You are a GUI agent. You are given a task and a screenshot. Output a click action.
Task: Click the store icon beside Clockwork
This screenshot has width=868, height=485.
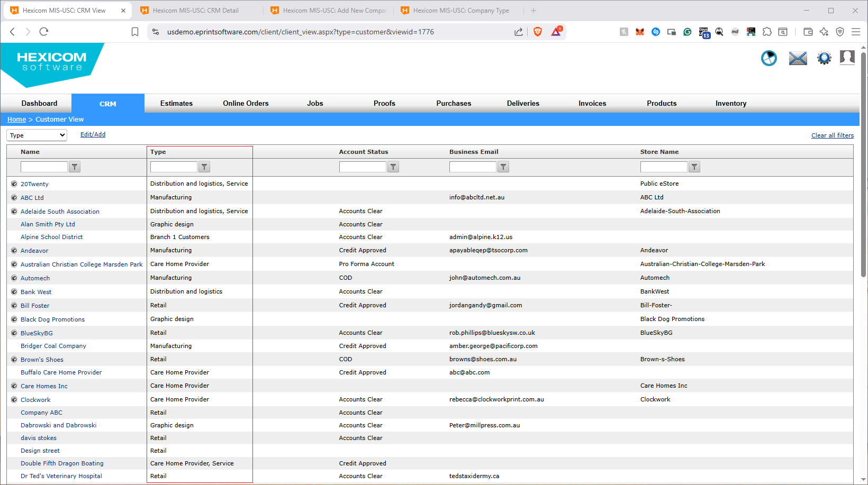(x=14, y=399)
